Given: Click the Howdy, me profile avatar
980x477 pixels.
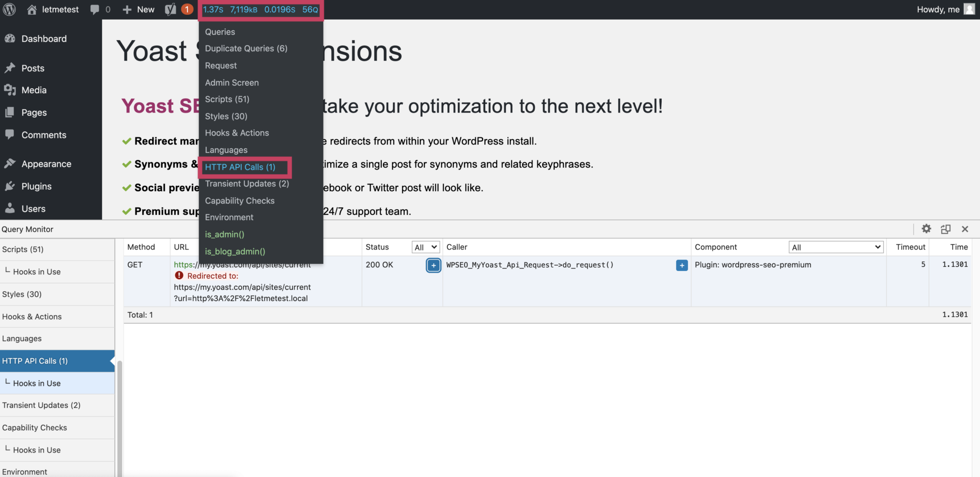Looking at the screenshot, I should 969,9.
